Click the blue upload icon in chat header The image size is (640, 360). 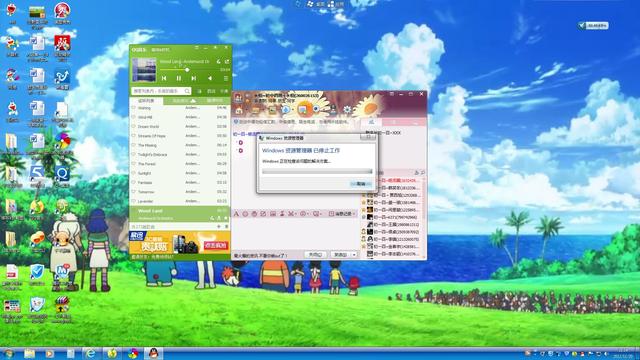286,109
